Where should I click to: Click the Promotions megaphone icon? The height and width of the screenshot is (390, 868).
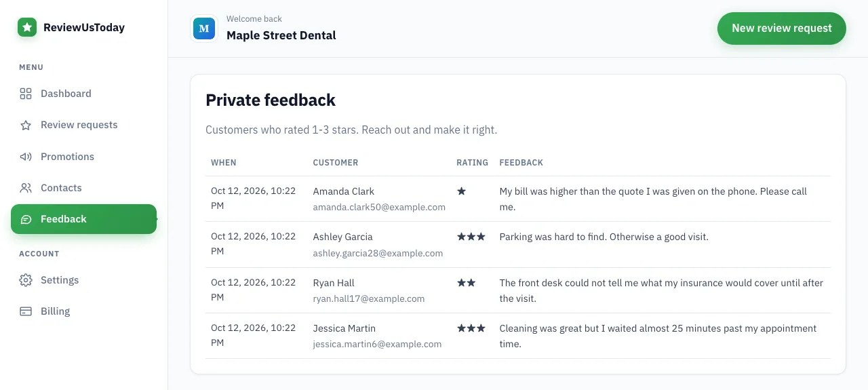[x=26, y=157]
